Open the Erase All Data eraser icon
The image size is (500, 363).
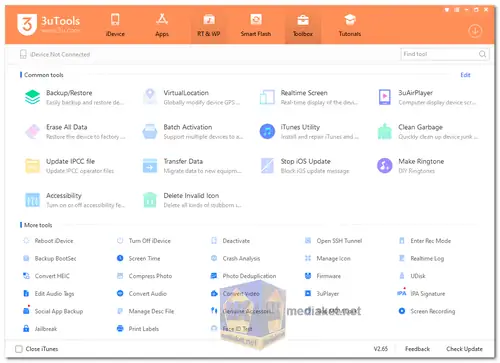click(32, 131)
